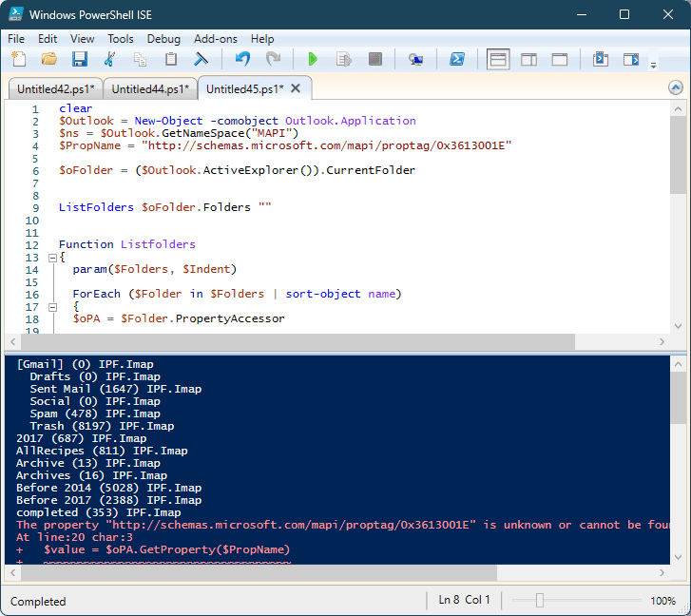Toggle Show Script Pane Maximized layout
The height and width of the screenshot is (616, 691).
click(x=560, y=60)
